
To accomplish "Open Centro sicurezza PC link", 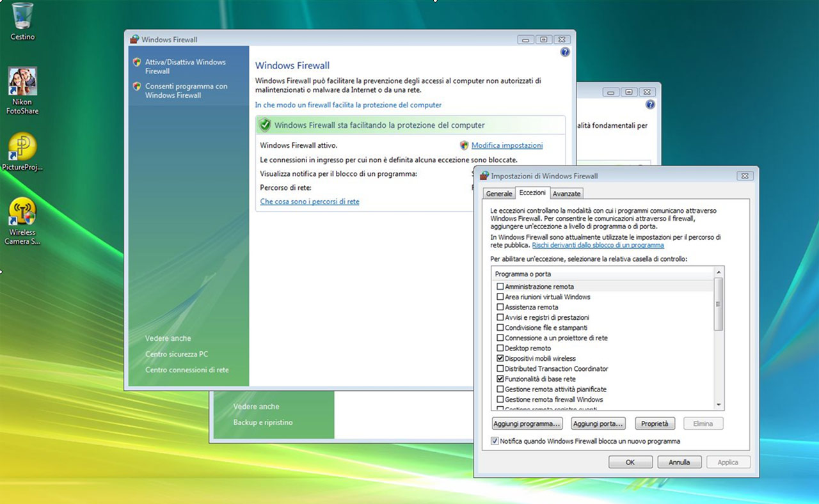I will (177, 354).
